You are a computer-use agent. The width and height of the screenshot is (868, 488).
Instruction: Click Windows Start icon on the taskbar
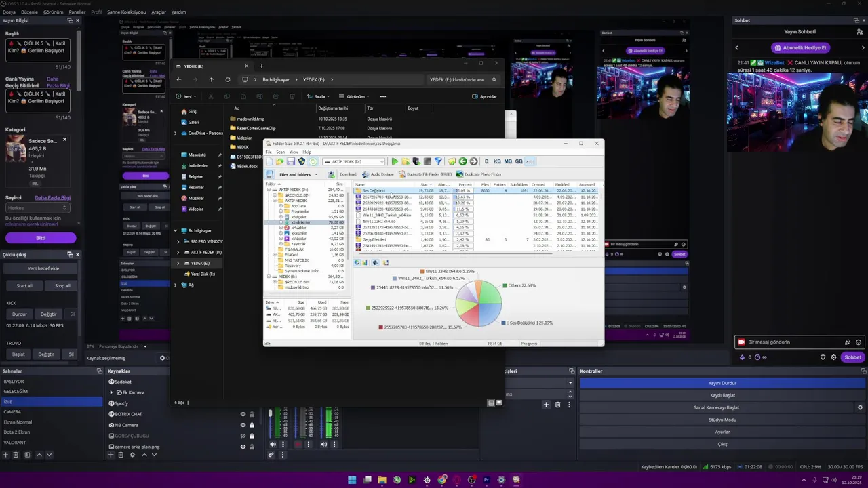352,480
